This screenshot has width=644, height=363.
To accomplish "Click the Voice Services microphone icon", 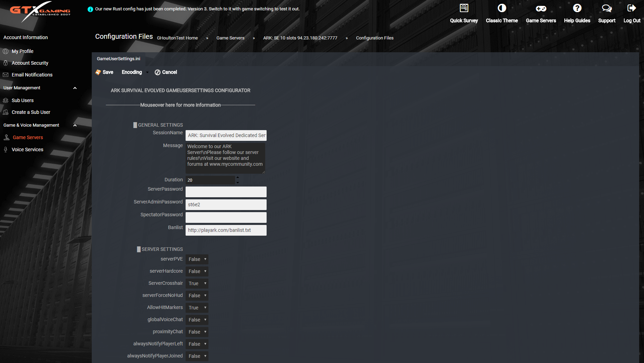I will click(6, 149).
